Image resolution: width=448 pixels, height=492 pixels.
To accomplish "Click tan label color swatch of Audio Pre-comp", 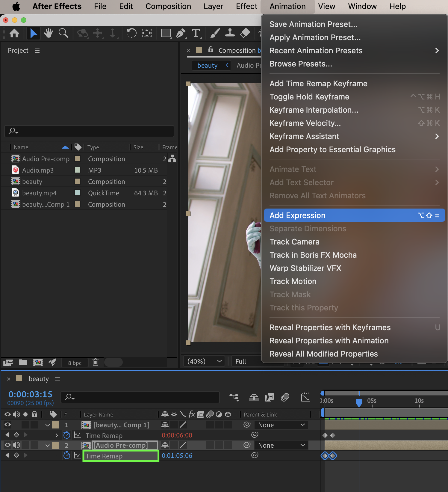I will (78, 159).
